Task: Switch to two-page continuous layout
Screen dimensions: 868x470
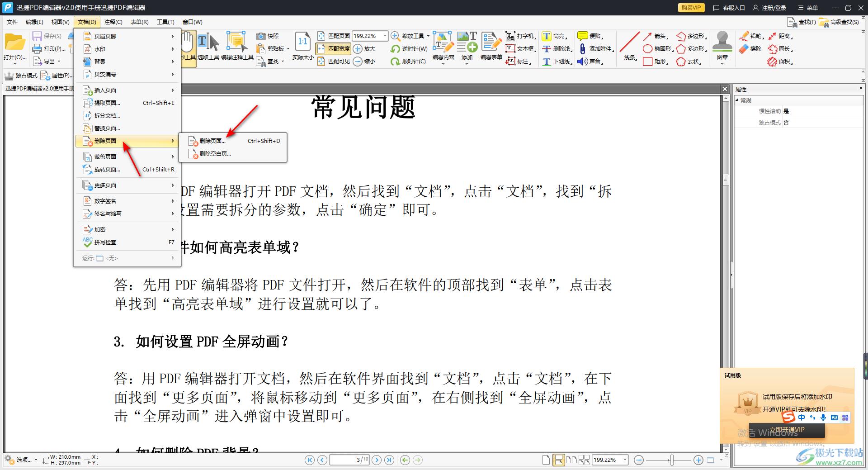Action: 584,460
